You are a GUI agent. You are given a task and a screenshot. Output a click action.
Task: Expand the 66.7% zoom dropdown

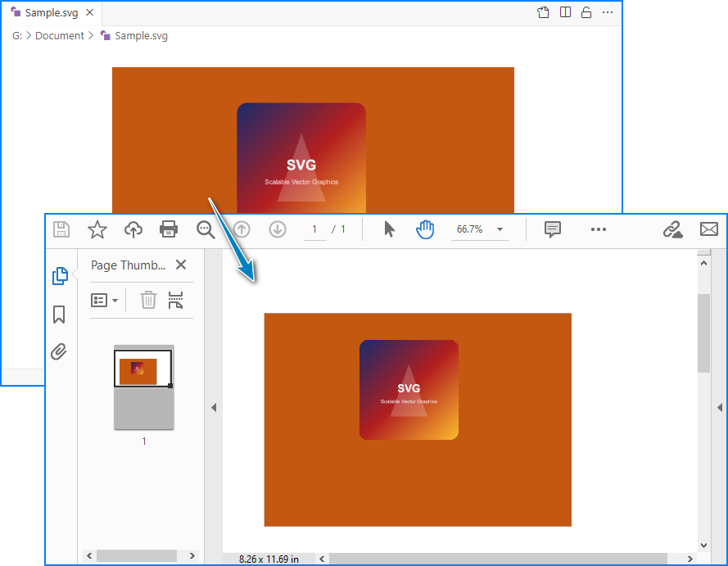500,230
